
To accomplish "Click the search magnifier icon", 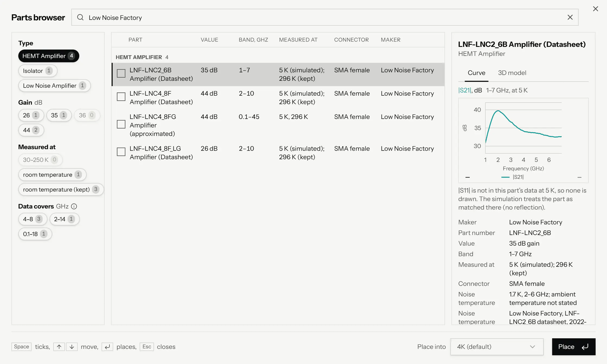I will tap(80, 17).
